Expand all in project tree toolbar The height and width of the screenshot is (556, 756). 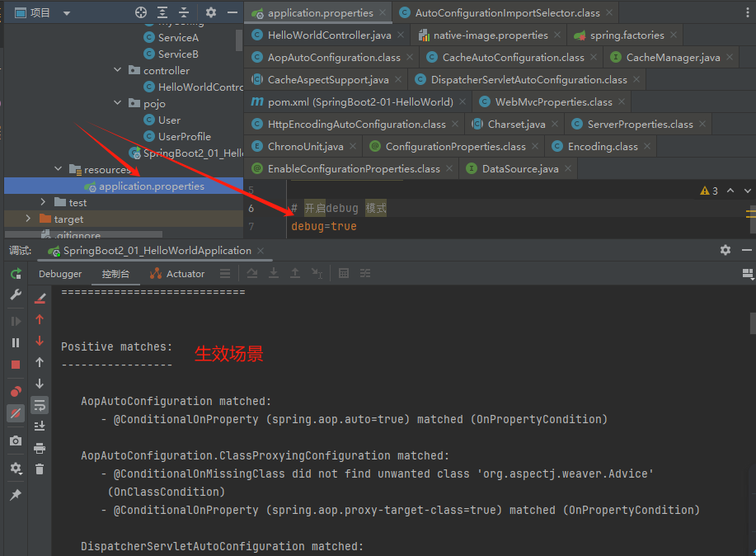point(162,12)
